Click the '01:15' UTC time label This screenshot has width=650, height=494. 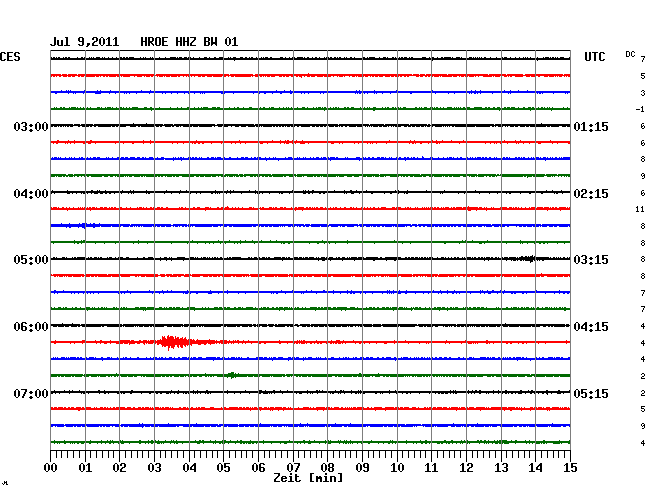pos(591,126)
